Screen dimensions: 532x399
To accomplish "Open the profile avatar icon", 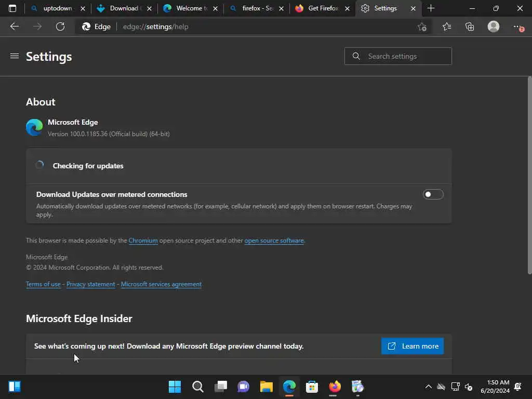I will 494,26.
